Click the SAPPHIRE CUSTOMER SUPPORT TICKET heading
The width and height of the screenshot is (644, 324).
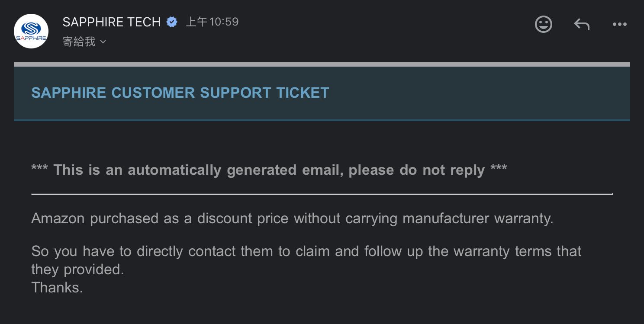pos(180,93)
